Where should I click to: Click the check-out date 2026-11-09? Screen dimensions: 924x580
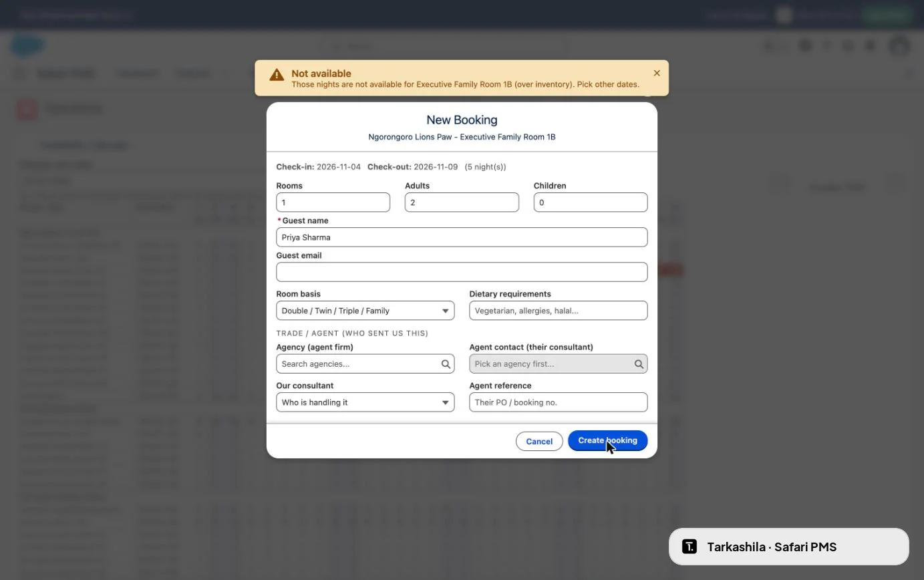point(436,167)
